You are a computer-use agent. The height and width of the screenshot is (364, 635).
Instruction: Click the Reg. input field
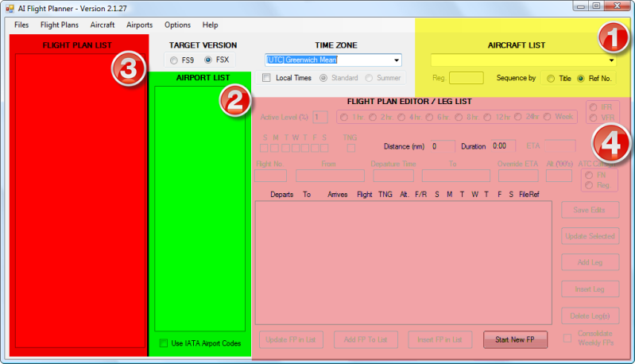click(467, 78)
